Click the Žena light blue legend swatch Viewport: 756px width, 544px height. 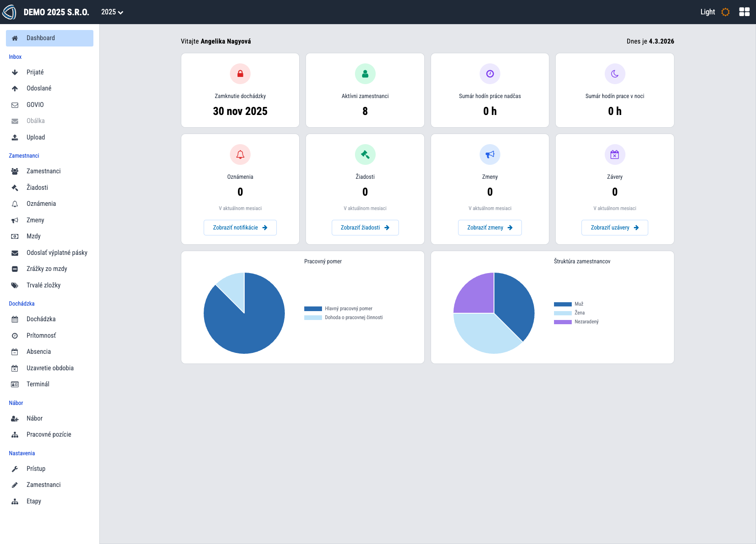pos(562,313)
